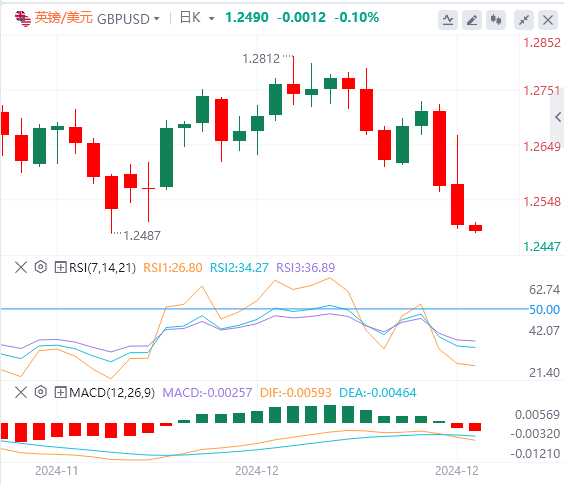Select the drawing pencil tool

472,20
